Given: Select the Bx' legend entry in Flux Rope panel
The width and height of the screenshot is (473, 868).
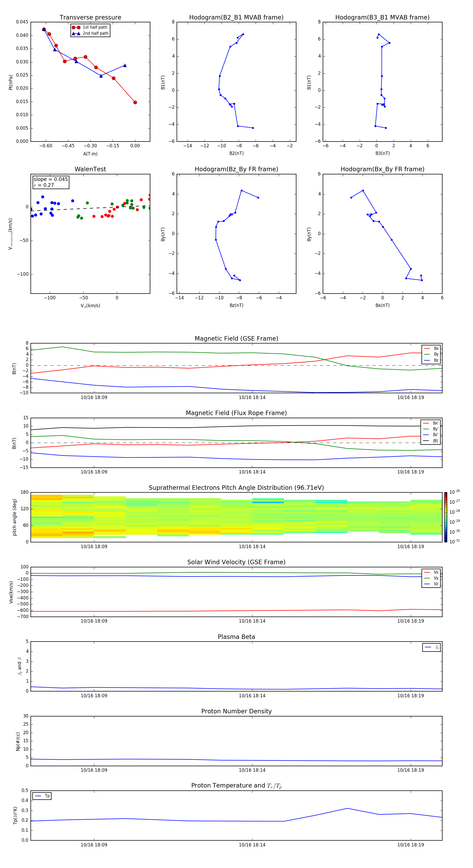Looking at the screenshot, I should point(431,423).
